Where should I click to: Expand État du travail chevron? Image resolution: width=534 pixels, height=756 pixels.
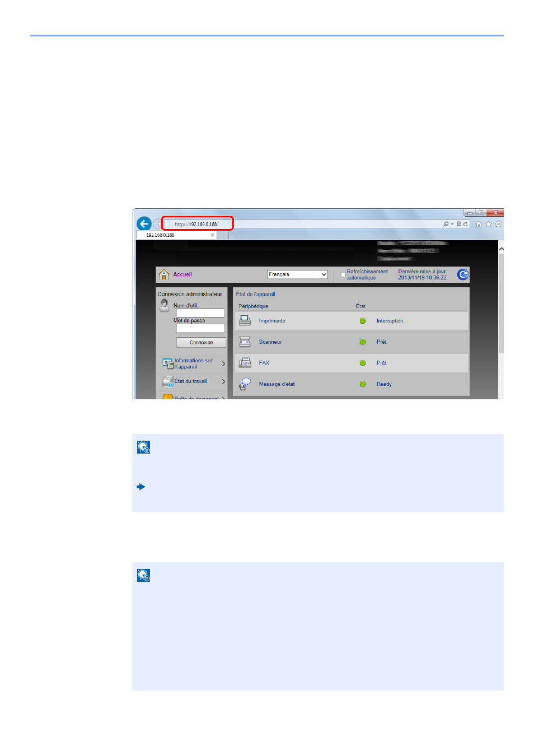(223, 382)
